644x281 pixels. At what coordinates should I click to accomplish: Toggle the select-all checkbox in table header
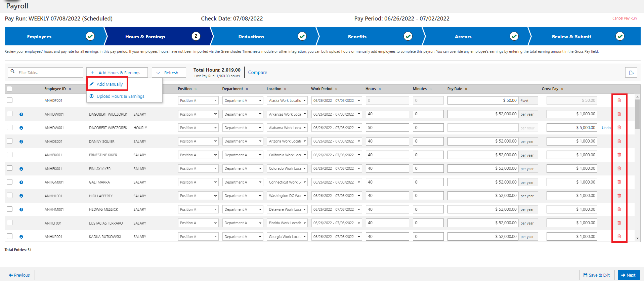[9, 89]
